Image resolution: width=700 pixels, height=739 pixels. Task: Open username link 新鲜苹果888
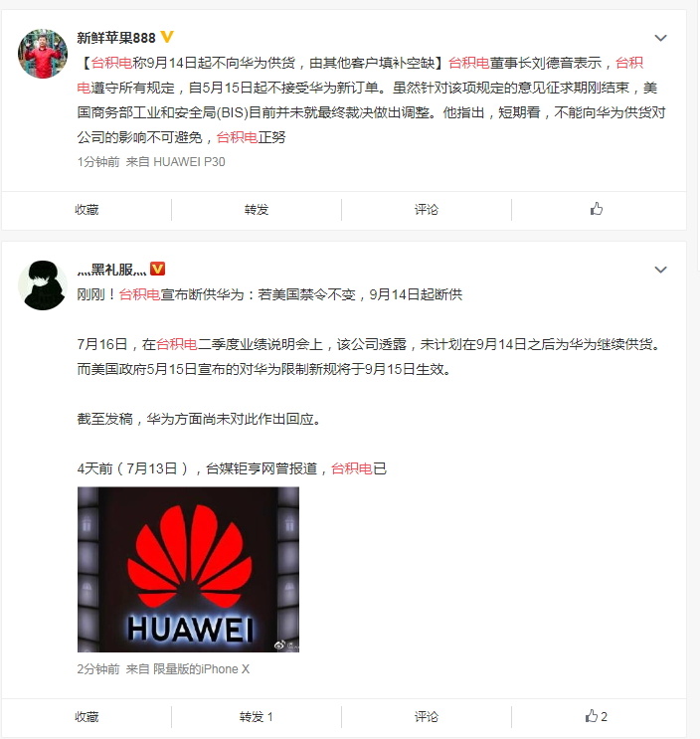tap(116, 37)
